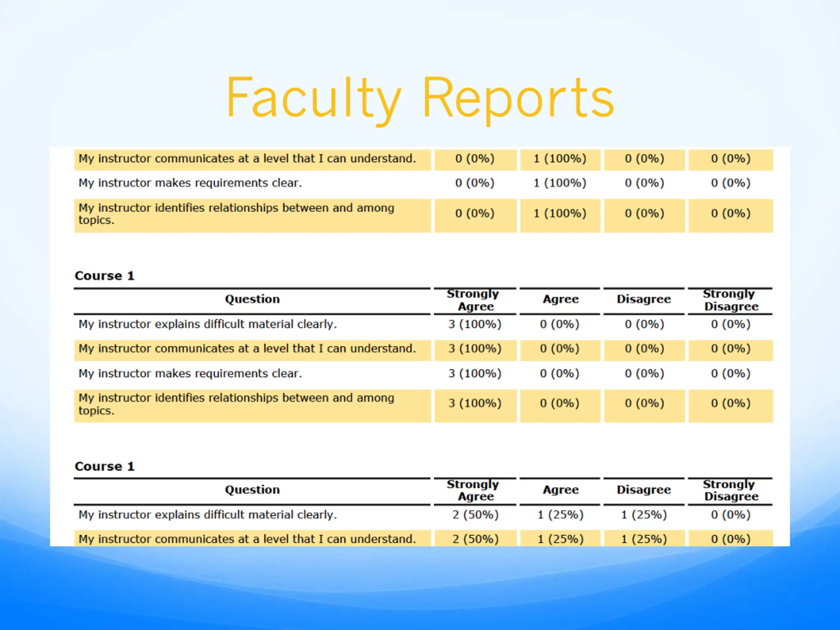Click the "makes requirements clear" question beside 3 (100%)

click(190, 374)
